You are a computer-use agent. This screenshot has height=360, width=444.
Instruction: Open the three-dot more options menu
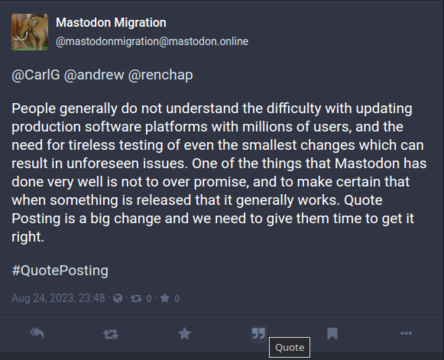406,333
